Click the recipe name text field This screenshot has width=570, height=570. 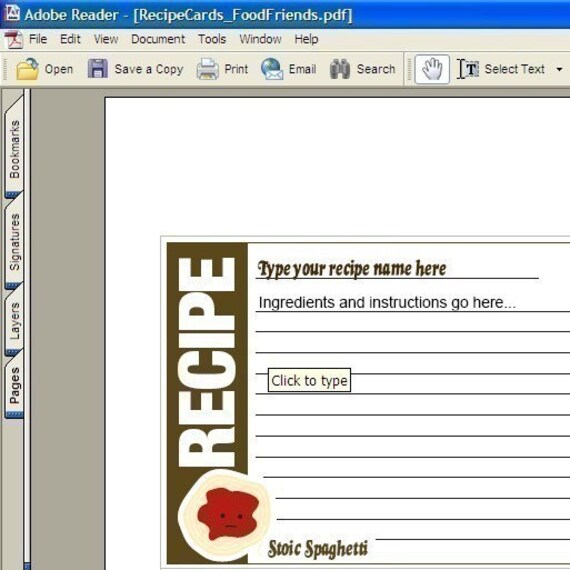tap(397, 268)
